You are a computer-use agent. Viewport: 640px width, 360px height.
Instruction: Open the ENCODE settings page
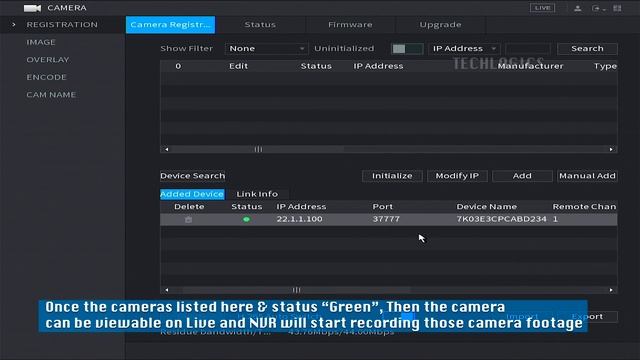point(46,77)
